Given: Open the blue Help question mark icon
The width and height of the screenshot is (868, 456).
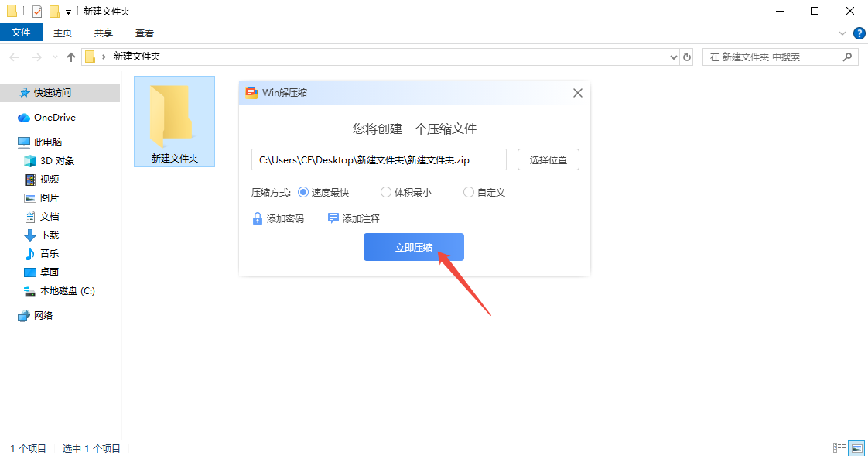Looking at the screenshot, I should tap(859, 33).
